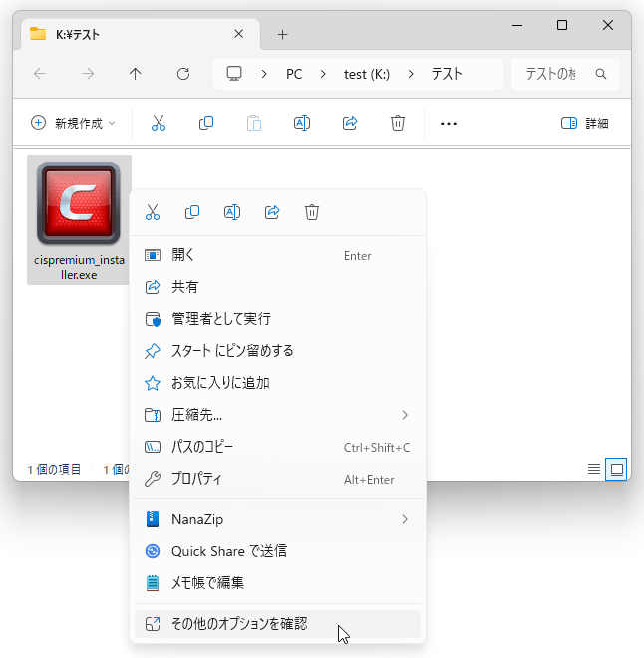Go up one folder level
Screen dimensions: 644x658
tap(136, 74)
